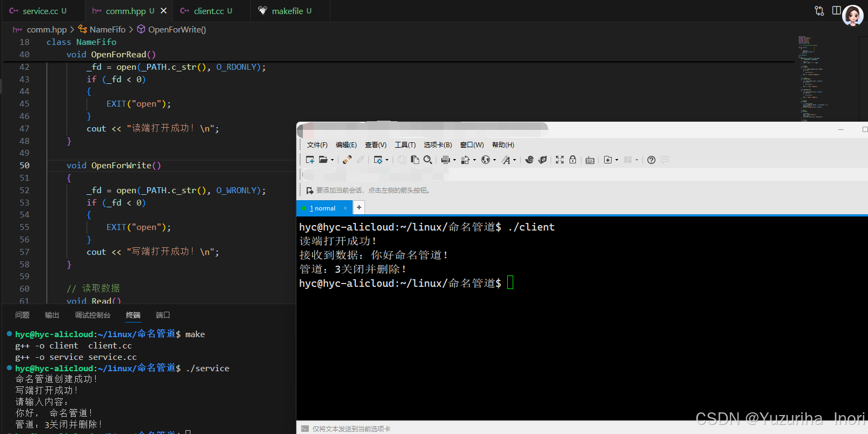The height and width of the screenshot is (434, 868).
Task: Switch to the 输出 panel tab
Action: click(x=52, y=315)
